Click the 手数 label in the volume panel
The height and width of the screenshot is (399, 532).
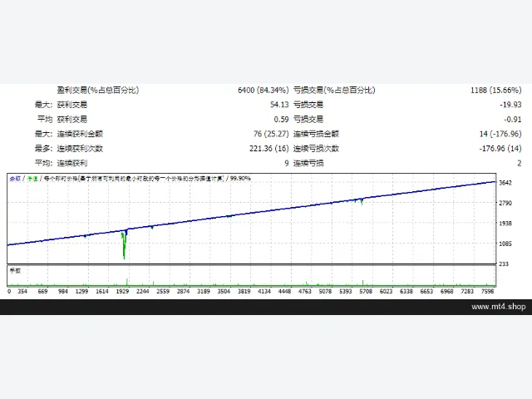click(15, 270)
